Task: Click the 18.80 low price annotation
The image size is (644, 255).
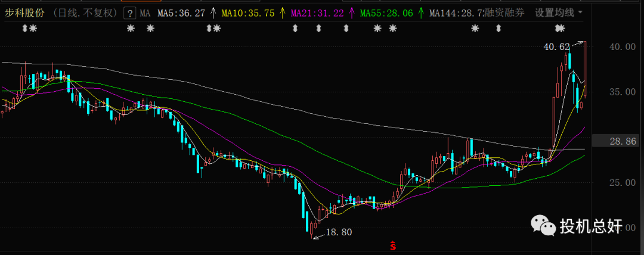Action: 340,232
